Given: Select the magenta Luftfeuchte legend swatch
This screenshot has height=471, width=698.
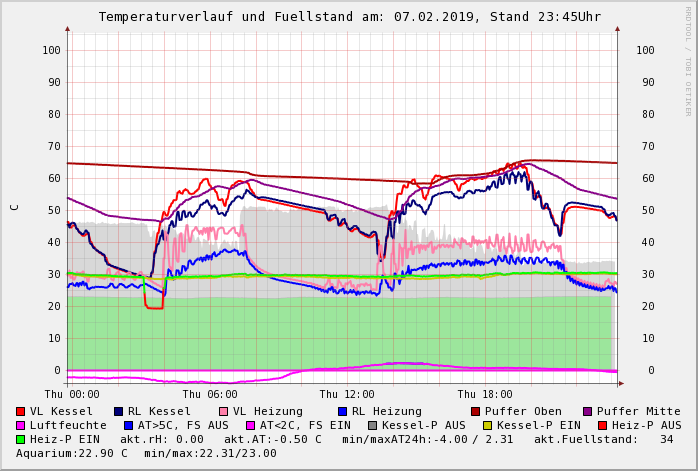Looking at the screenshot, I should click(x=21, y=425).
